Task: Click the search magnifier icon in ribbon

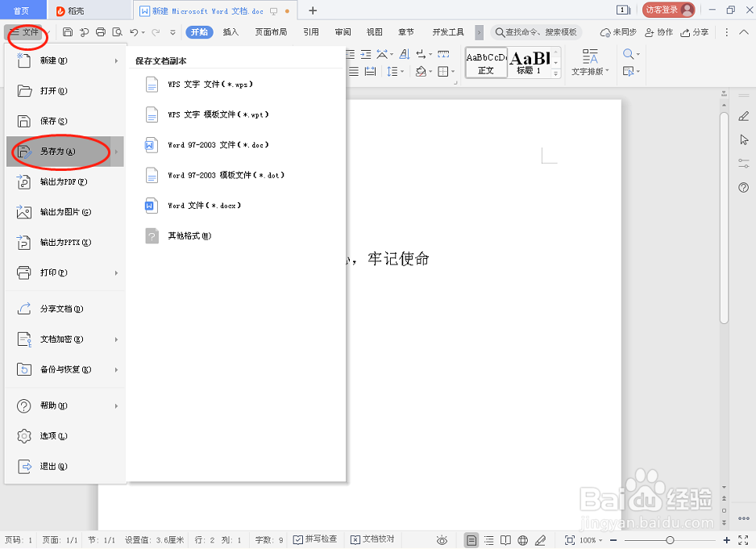Action: [x=628, y=54]
